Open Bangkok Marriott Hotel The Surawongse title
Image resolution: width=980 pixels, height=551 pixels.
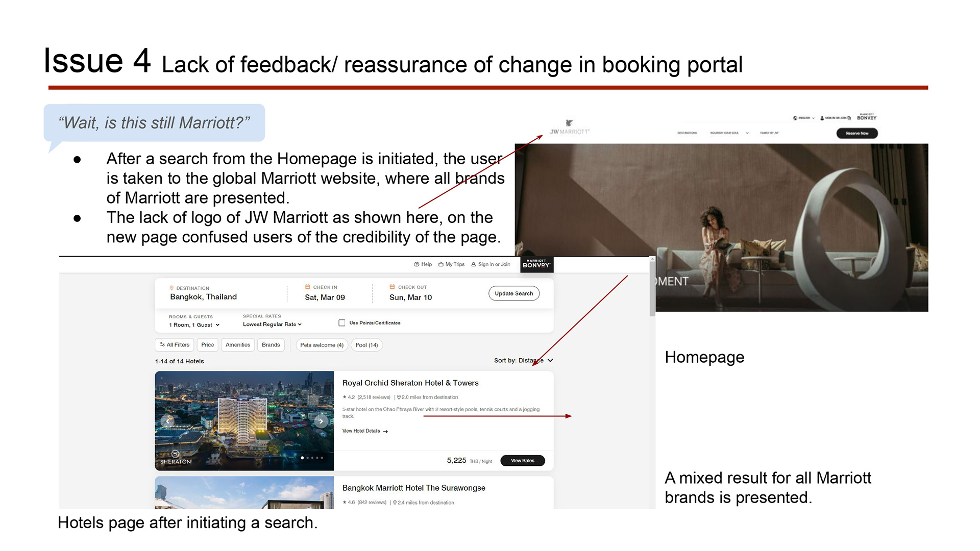coord(414,488)
